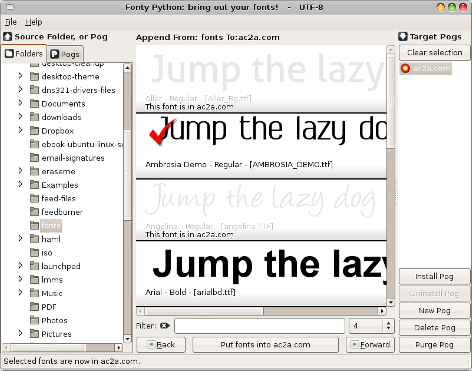Click the Uninstall Pog button
Screen dimensions: 472x371
coord(434,294)
